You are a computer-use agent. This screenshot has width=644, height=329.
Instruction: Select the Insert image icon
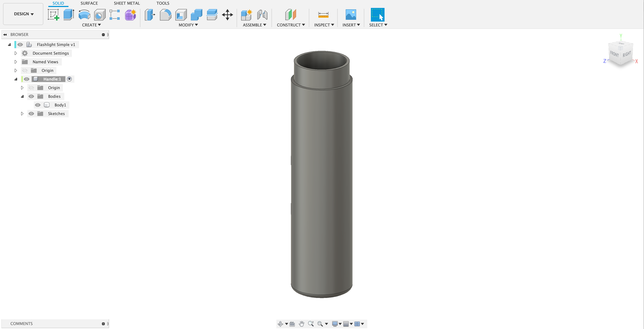tap(351, 15)
